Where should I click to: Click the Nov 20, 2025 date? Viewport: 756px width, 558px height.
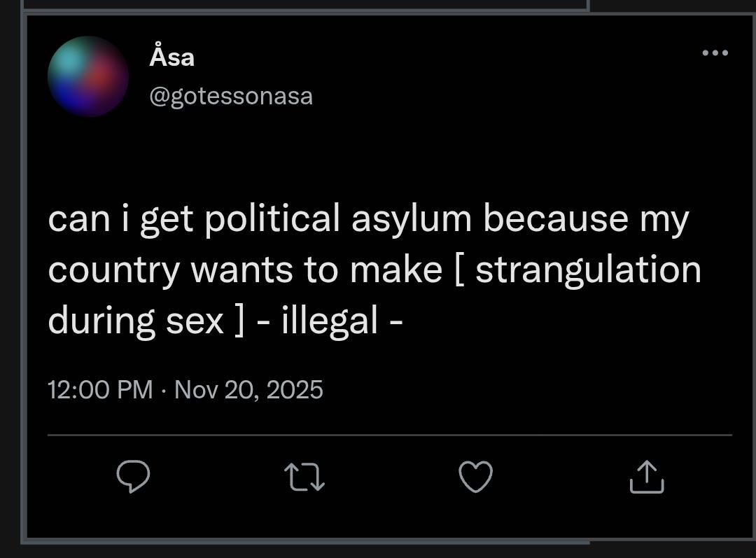coord(248,389)
